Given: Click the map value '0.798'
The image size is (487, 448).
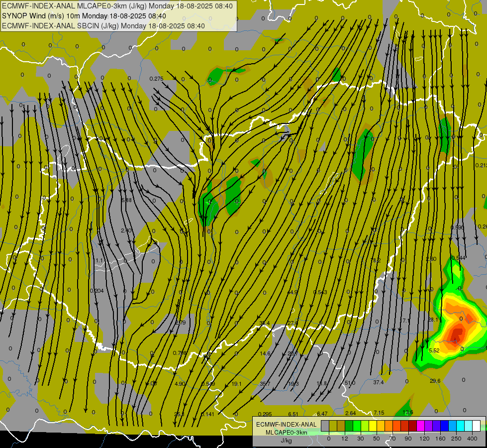Looking at the screenshot, I should click(180, 353).
